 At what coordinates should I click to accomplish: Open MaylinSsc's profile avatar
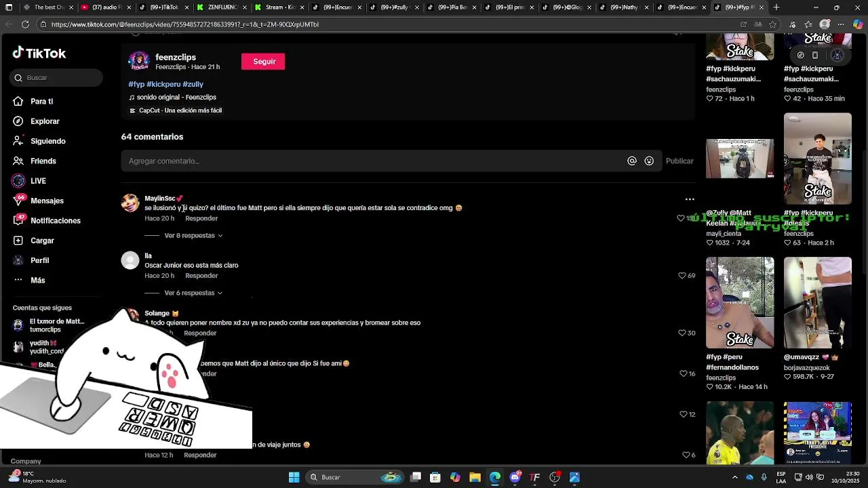click(130, 203)
